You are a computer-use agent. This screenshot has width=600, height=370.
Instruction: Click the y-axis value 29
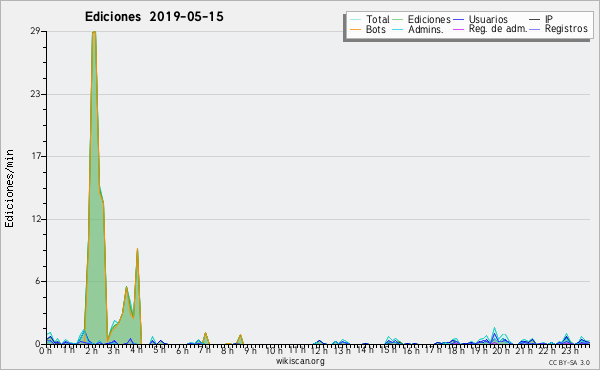coord(36,31)
